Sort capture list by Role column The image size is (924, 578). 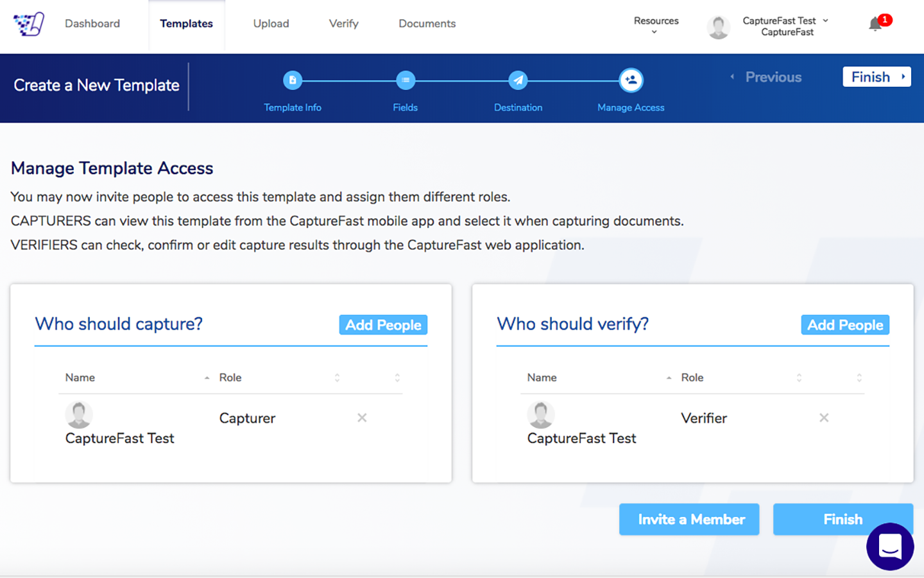point(279,378)
